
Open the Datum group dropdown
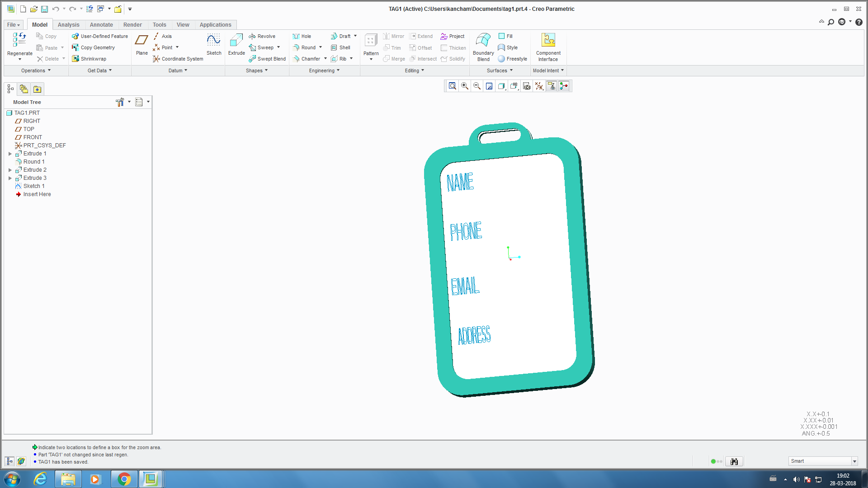[x=178, y=70]
